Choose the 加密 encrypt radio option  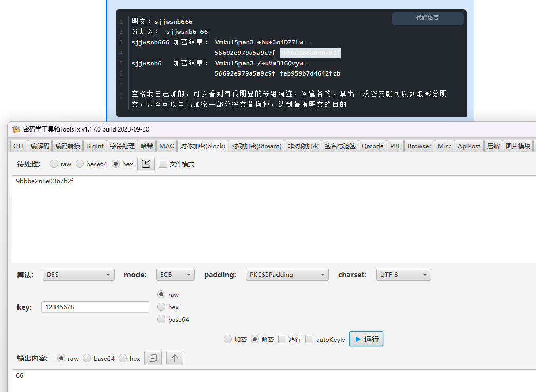coord(228,339)
